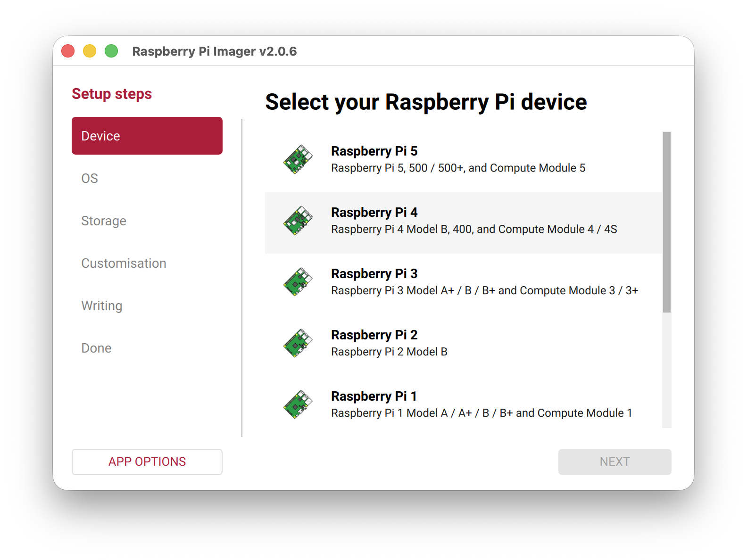The height and width of the screenshot is (560, 747).
Task: Click the Raspberry Pi 2 board icon
Action: (x=298, y=343)
